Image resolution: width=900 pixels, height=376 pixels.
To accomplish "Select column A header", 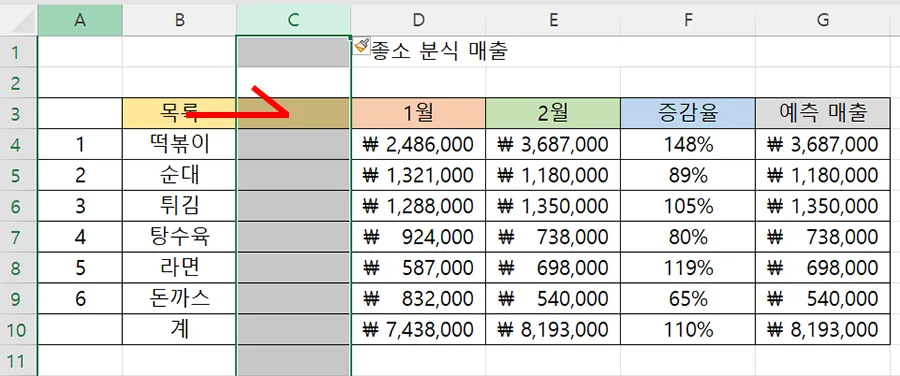I will (80, 20).
